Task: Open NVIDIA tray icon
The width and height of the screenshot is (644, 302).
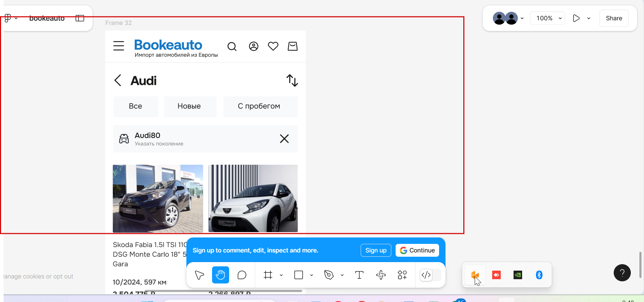Action: point(518,275)
